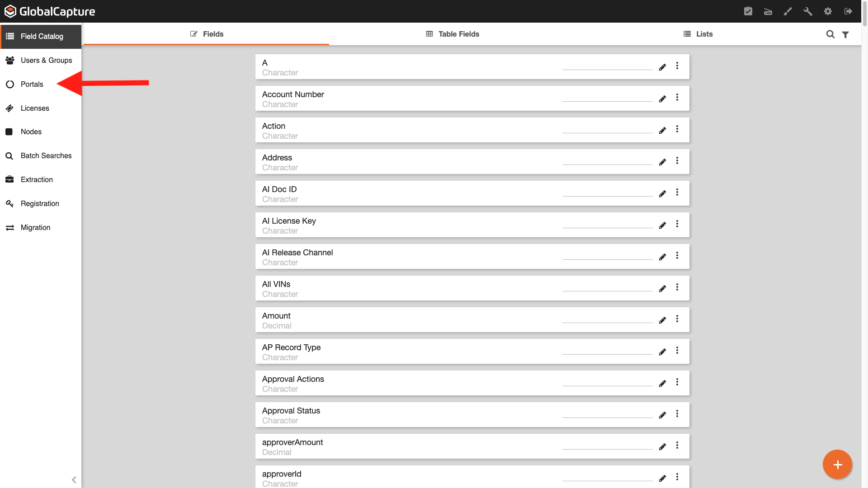
Task: Edit the Account Number field with pencil
Action: click(x=662, y=99)
